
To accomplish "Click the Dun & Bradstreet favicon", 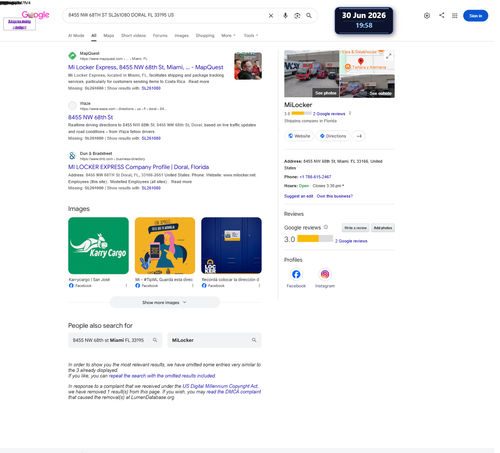I will [x=72, y=156].
